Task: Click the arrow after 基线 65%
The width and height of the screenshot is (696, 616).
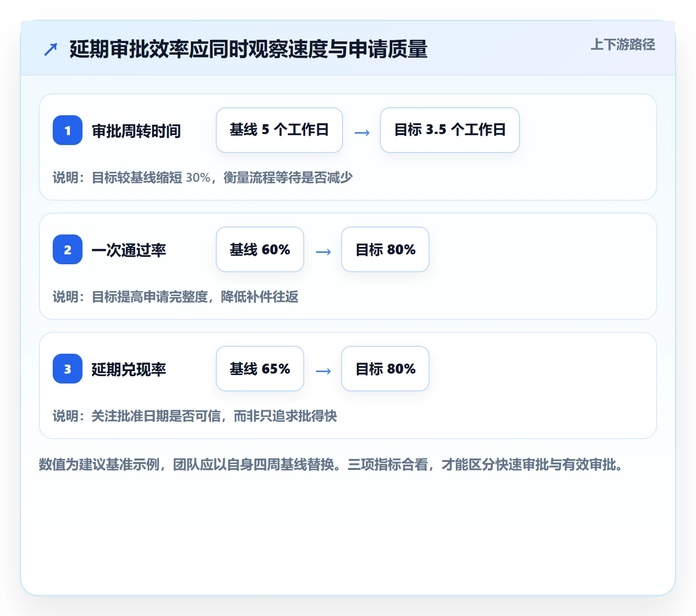Action: click(323, 371)
